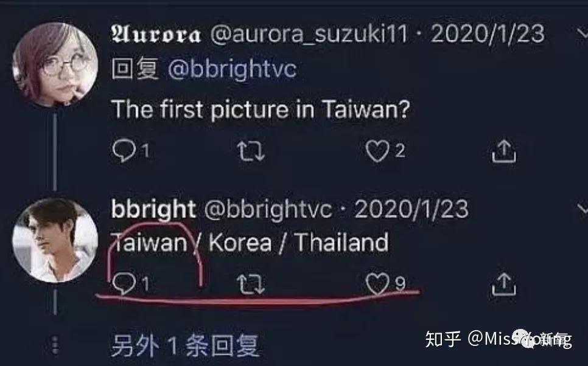Click the three-dot thread indicator beside more replies

[x=55, y=345]
